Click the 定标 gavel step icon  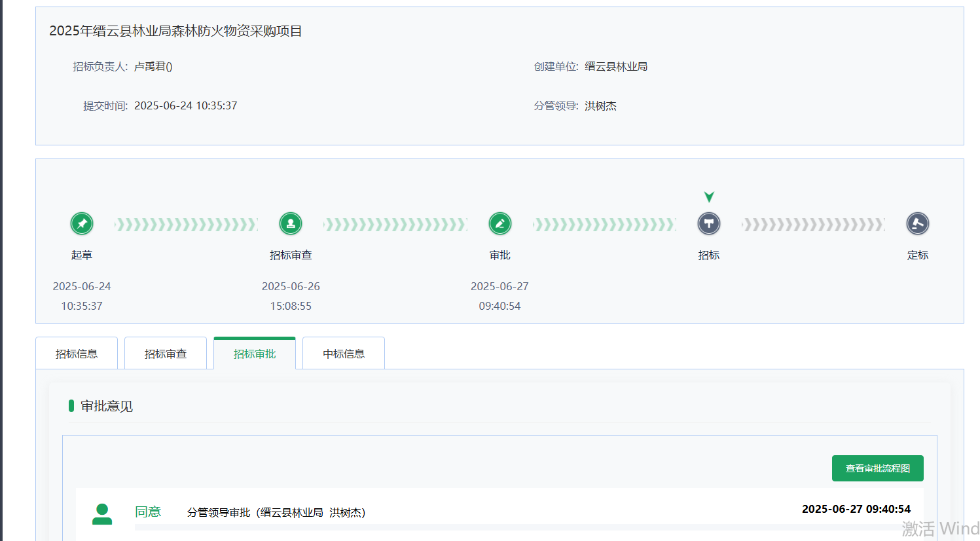pos(918,224)
